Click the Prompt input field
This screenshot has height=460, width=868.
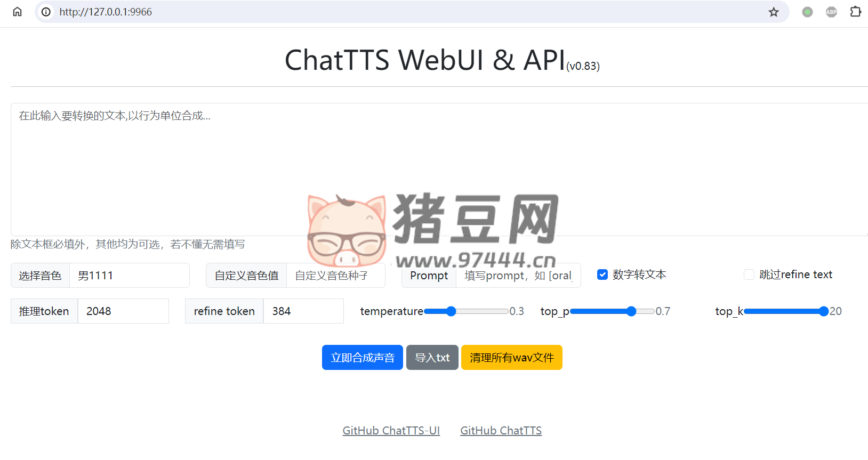click(518, 276)
